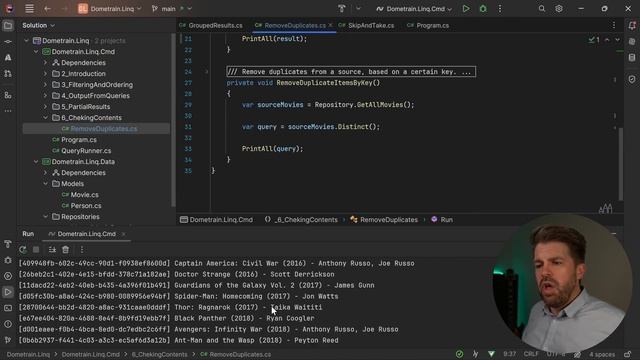Open IDE settings gear
Image resolution: width=640 pixels, height=360 pixels.
click(x=559, y=9)
